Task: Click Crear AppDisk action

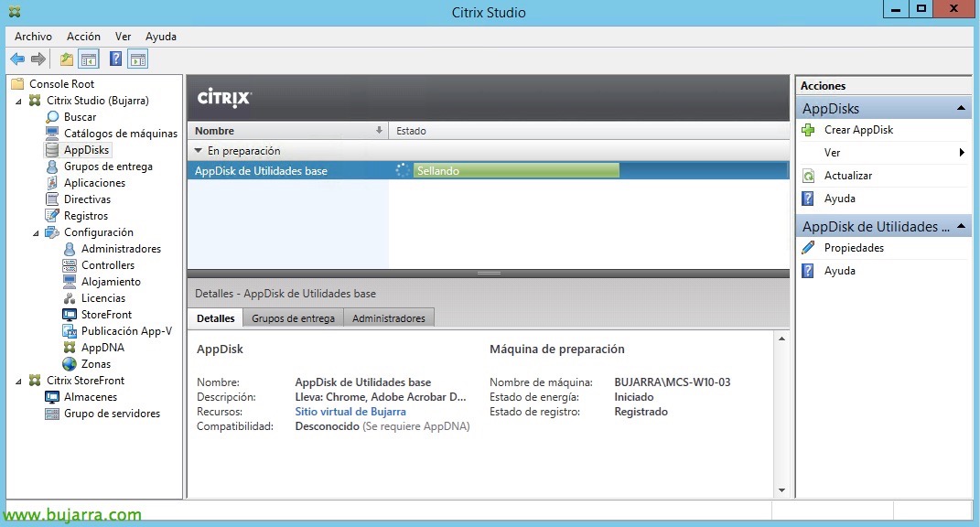Action: pos(858,130)
